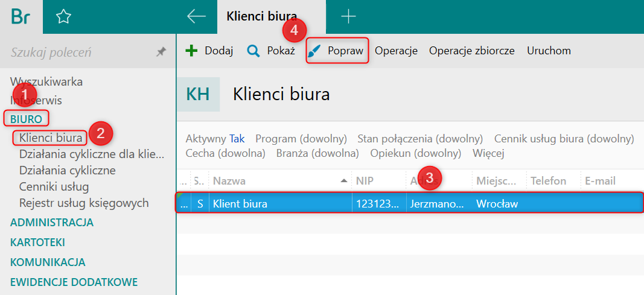Open Infoserwis in sidebar
Screen dimensions: 644x295
pos(36,100)
